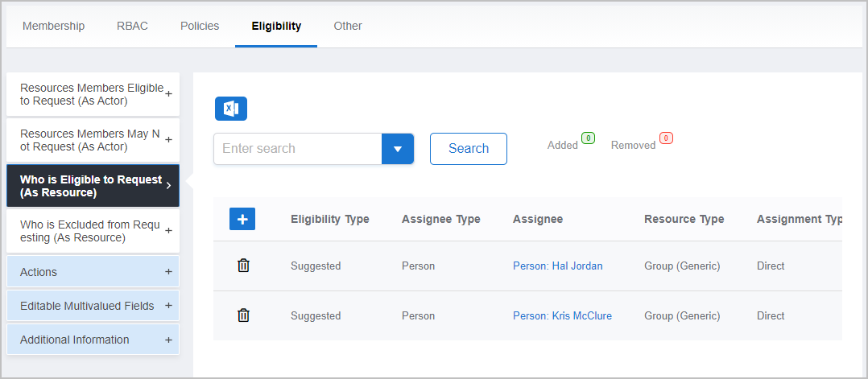
Task: Click the Removed count badge
Action: (666, 138)
